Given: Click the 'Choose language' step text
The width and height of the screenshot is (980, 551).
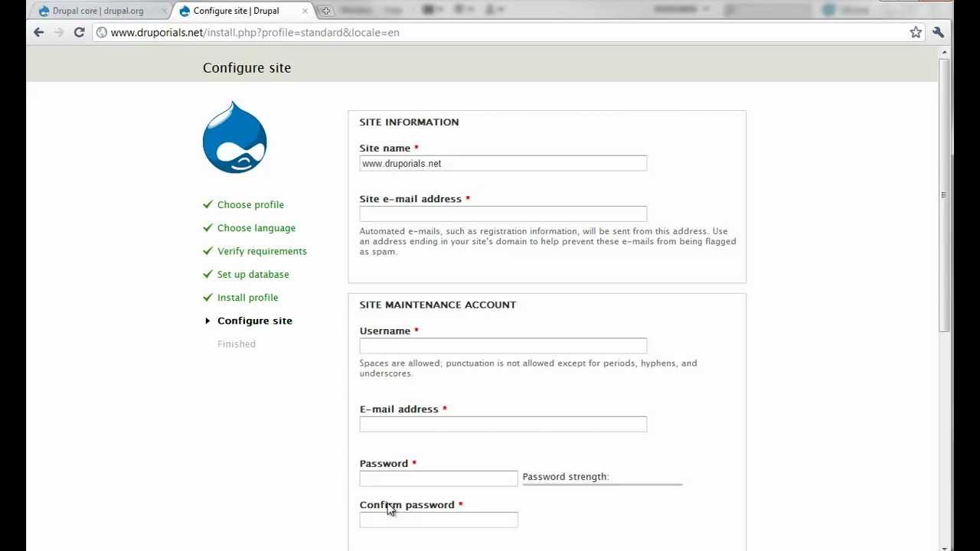Looking at the screenshot, I should [256, 228].
